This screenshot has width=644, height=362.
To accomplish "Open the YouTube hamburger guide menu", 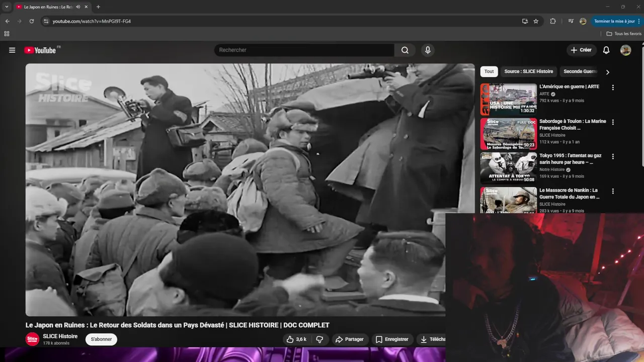I will [12, 50].
